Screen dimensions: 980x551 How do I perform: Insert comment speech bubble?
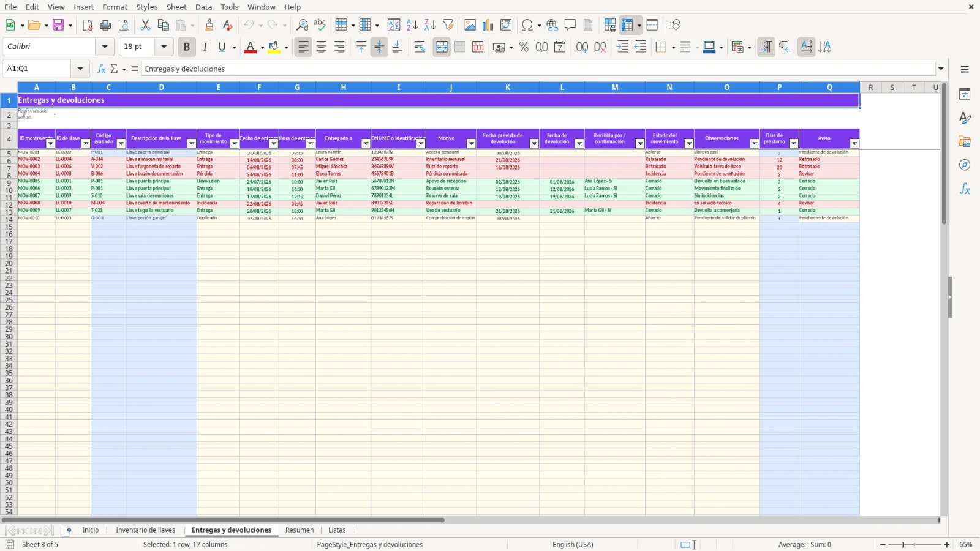point(570,25)
